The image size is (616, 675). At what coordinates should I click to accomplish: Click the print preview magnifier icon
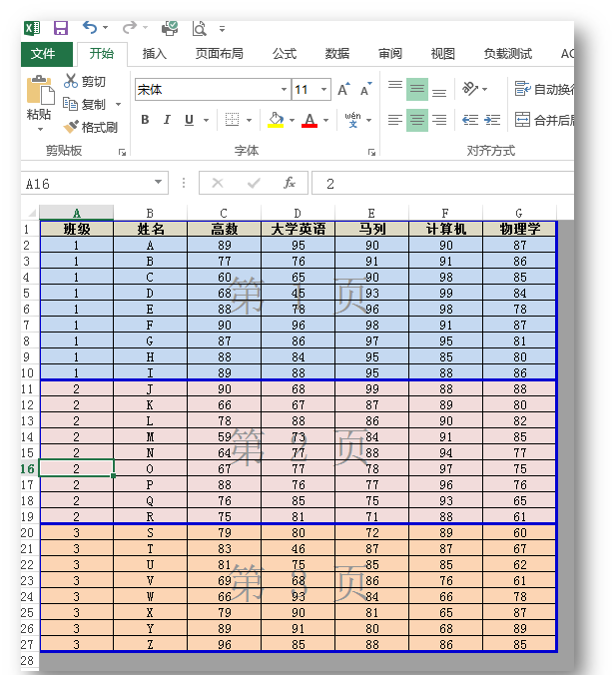[x=199, y=28]
